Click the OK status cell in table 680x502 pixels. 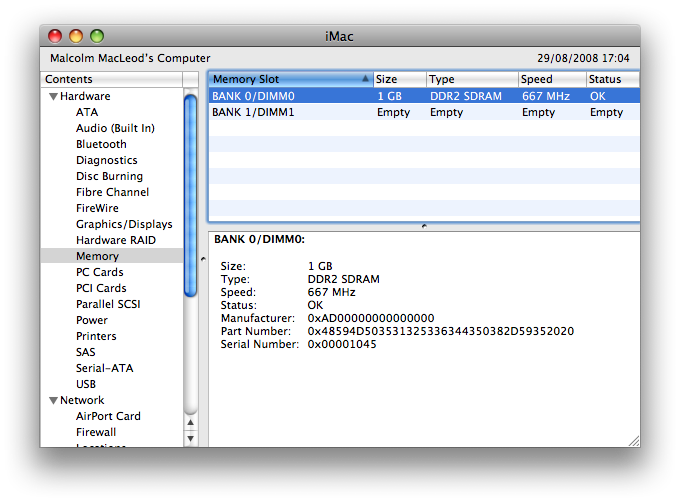598,96
